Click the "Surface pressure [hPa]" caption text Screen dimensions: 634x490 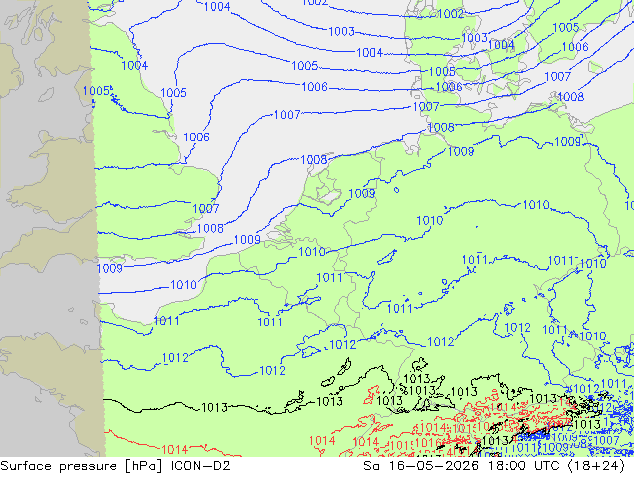coord(82,466)
